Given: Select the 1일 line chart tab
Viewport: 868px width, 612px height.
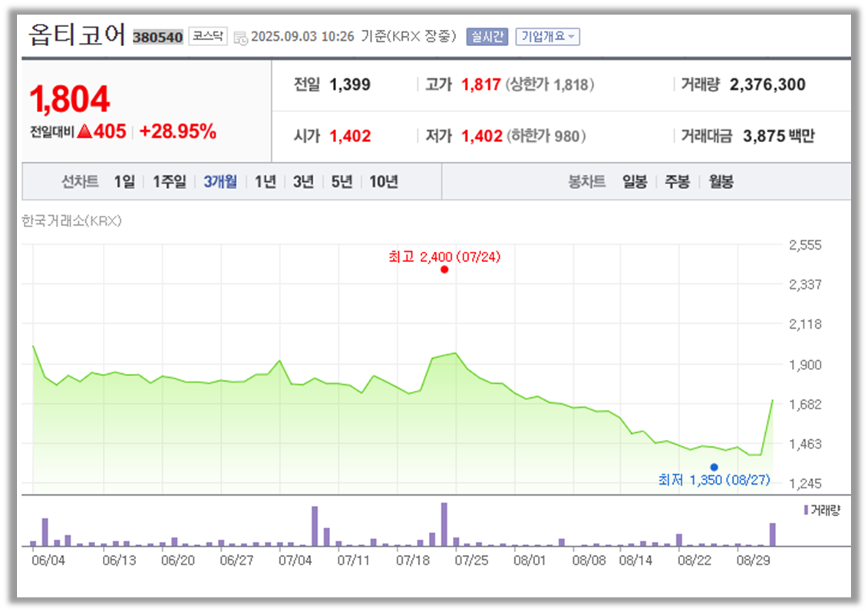Looking at the screenshot, I should coord(124,182).
